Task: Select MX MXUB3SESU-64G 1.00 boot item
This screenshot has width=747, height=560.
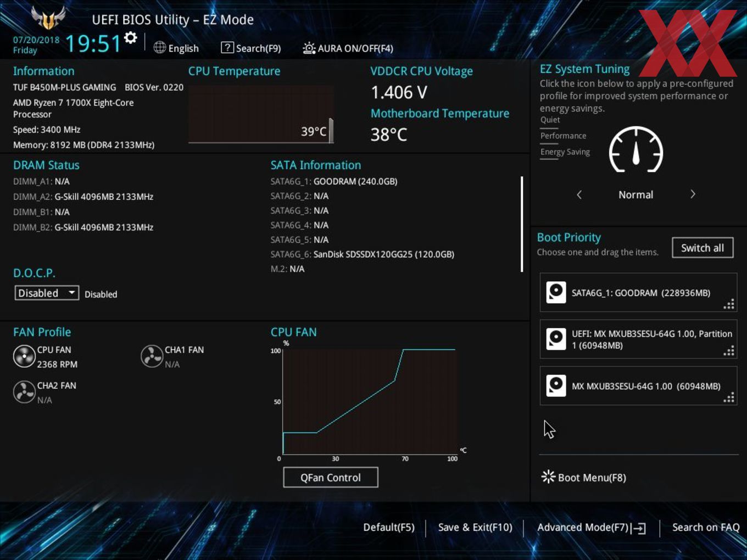Action: click(638, 386)
